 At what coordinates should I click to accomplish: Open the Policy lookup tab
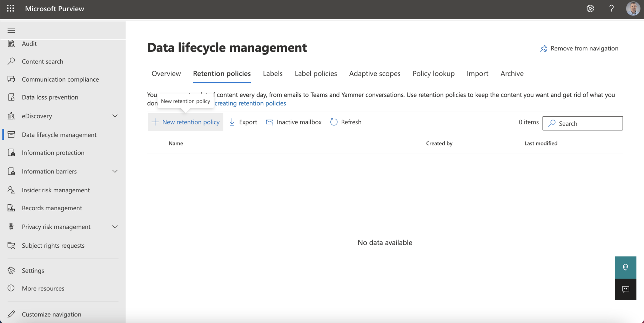point(434,74)
